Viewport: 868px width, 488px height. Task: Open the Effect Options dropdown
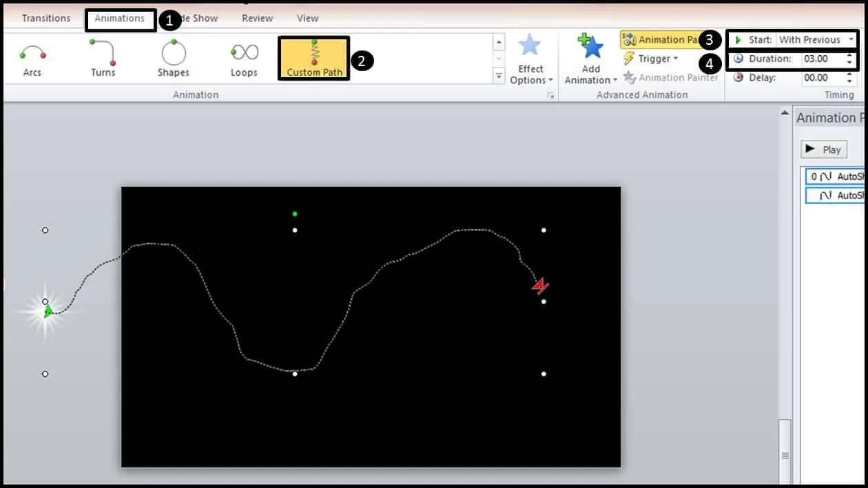coord(530,60)
